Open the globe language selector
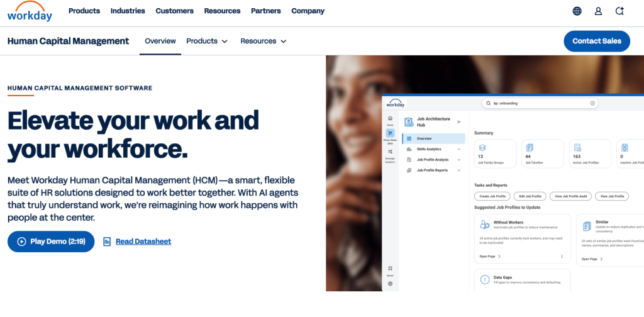The height and width of the screenshot is (317, 644). coord(577,11)
